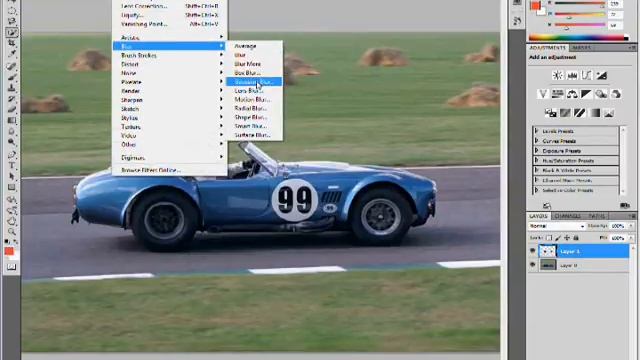Choose Radial Blur from Blur submenu
The image size is (640, 360).
point(254,109)
